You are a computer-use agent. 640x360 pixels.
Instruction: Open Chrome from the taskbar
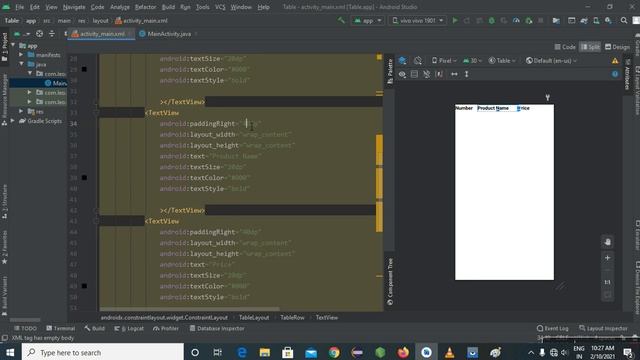click(x=334, y=352)
